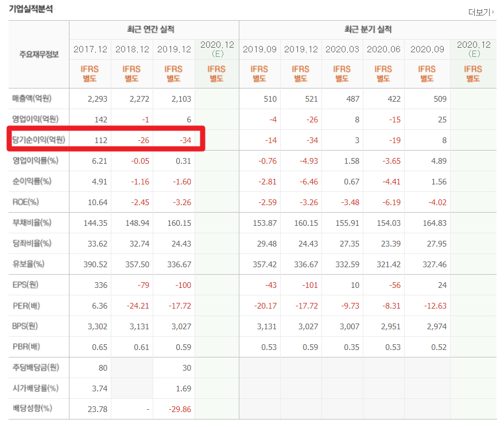Click the ROE(%) row label
The height and width of the screenshot is (427, 504).
26,202
